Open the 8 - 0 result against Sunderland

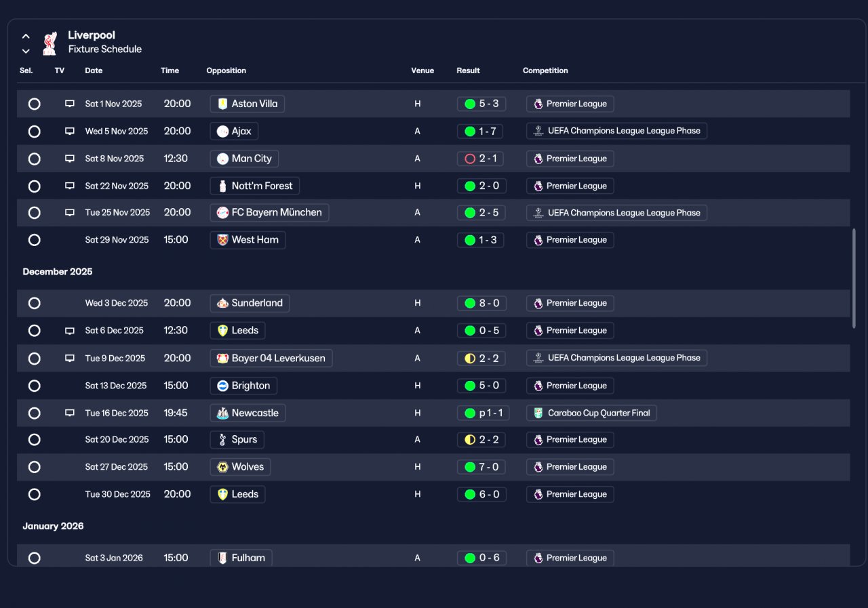coord(481,303)
